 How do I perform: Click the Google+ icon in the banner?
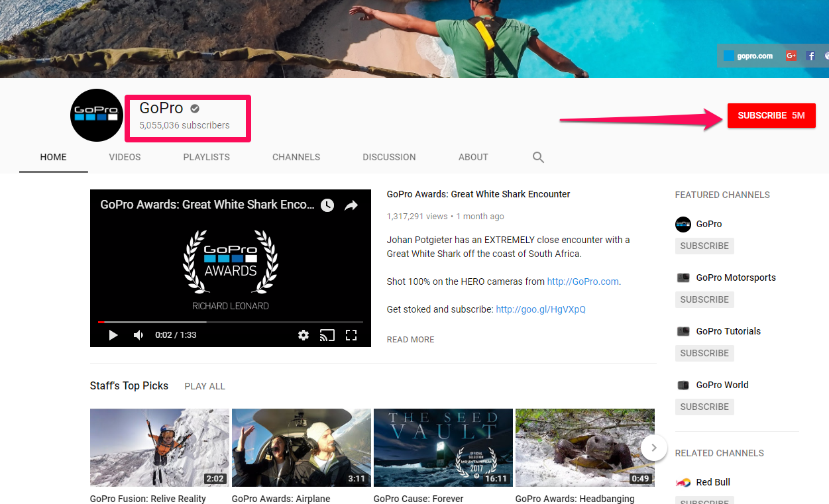click(791, 56)
